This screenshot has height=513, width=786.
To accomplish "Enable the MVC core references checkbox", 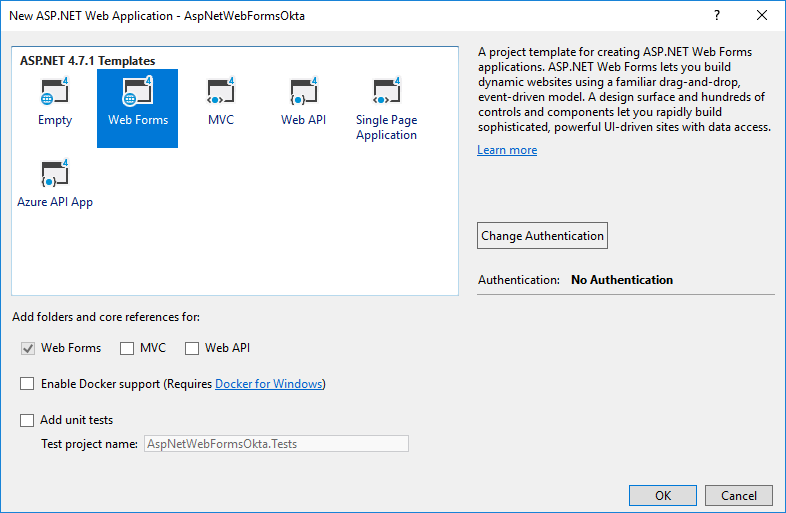I will click(x=127, y=349).
